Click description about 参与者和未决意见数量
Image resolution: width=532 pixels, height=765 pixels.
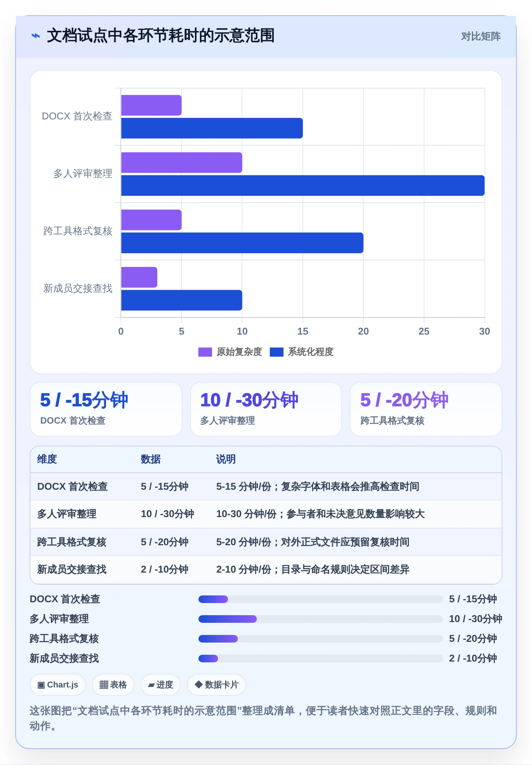coord(320,514)
